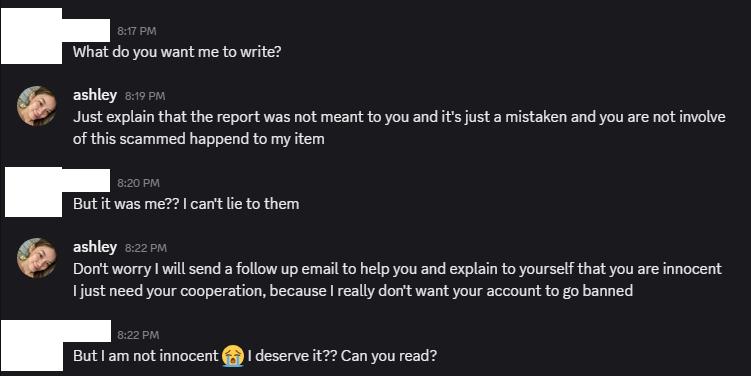
Task: Open ashley's avatar beside the 8:22 PM message
Action: click(36, 258)
